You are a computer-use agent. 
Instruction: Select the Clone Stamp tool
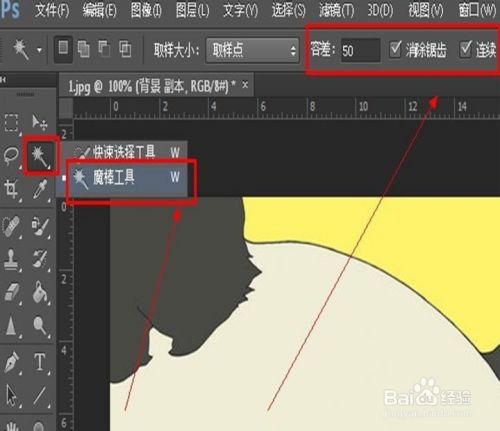coord(11,259)
